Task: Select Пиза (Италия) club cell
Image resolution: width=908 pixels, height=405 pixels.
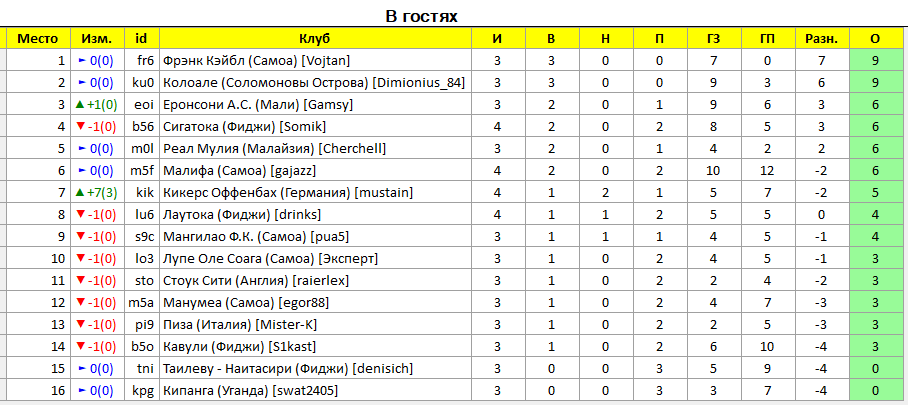Action: click(x=315, y=324)
